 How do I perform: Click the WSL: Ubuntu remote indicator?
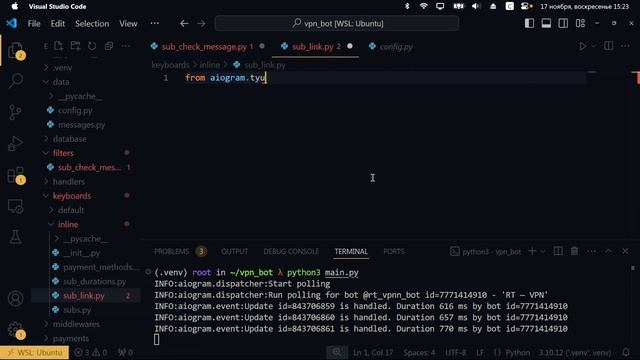tap(35, 352)
